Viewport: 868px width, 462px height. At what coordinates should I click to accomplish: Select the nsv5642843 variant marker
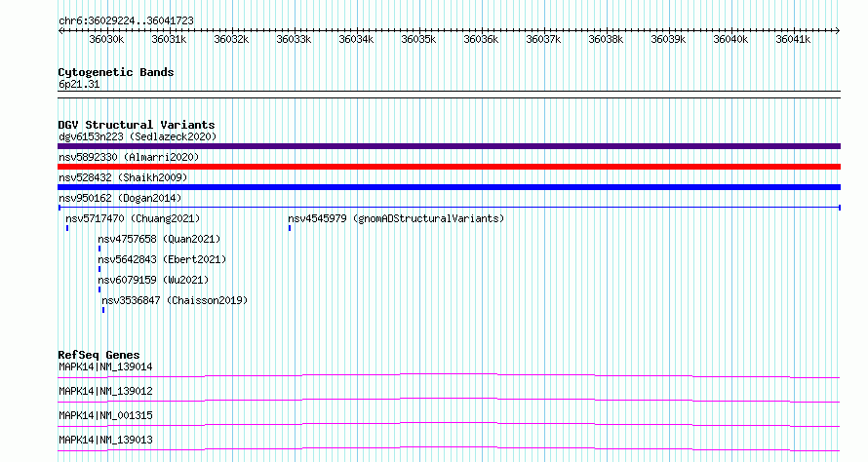click(x=99, y=269)
